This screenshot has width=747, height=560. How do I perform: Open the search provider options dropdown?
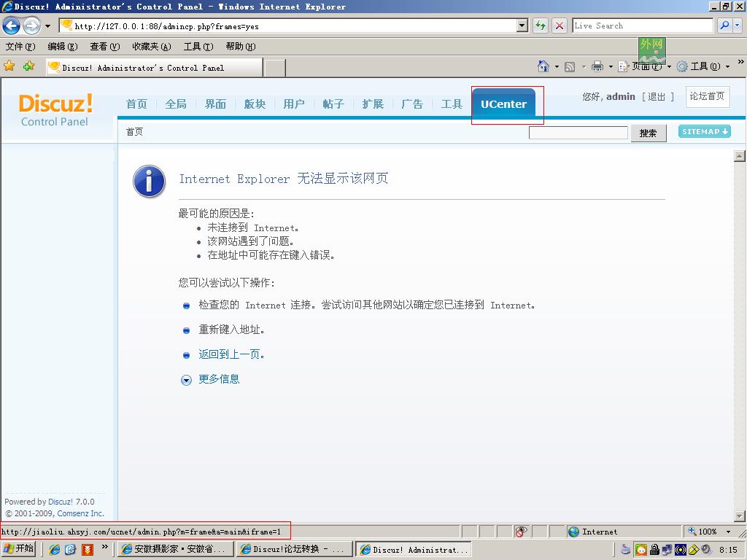738,26
